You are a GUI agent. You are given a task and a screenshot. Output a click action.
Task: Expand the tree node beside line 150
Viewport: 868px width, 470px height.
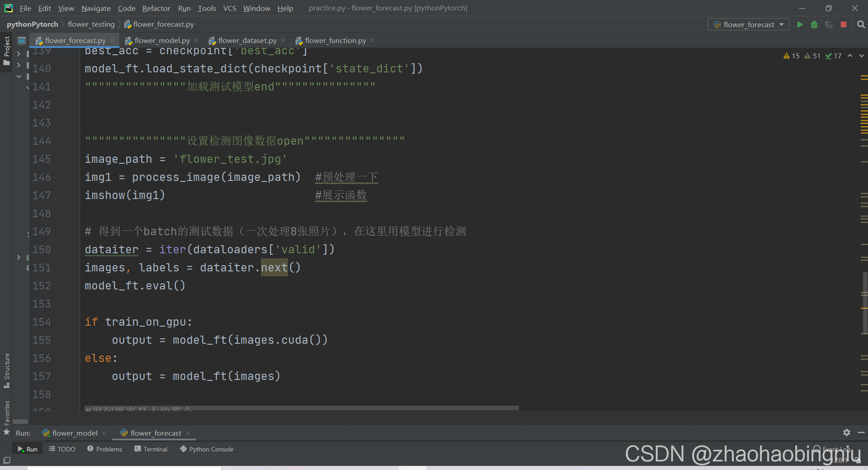click(19, 257)
